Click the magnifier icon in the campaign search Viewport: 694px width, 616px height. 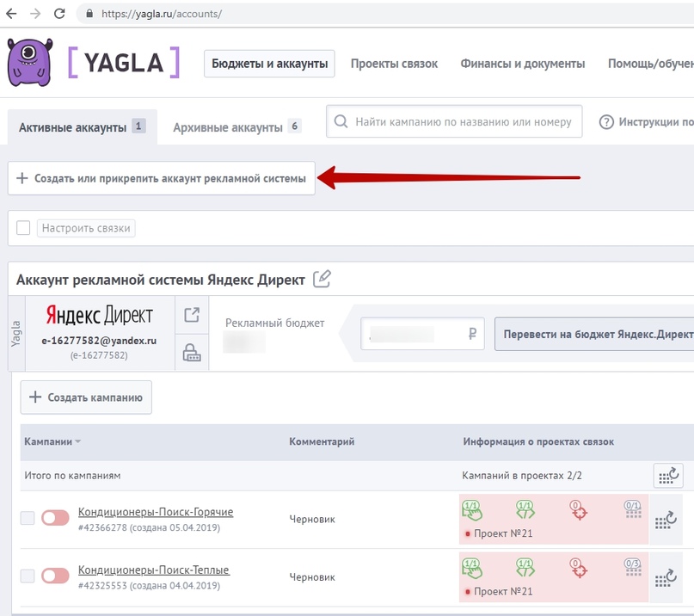pyautogui.click(x=341, y=121)
